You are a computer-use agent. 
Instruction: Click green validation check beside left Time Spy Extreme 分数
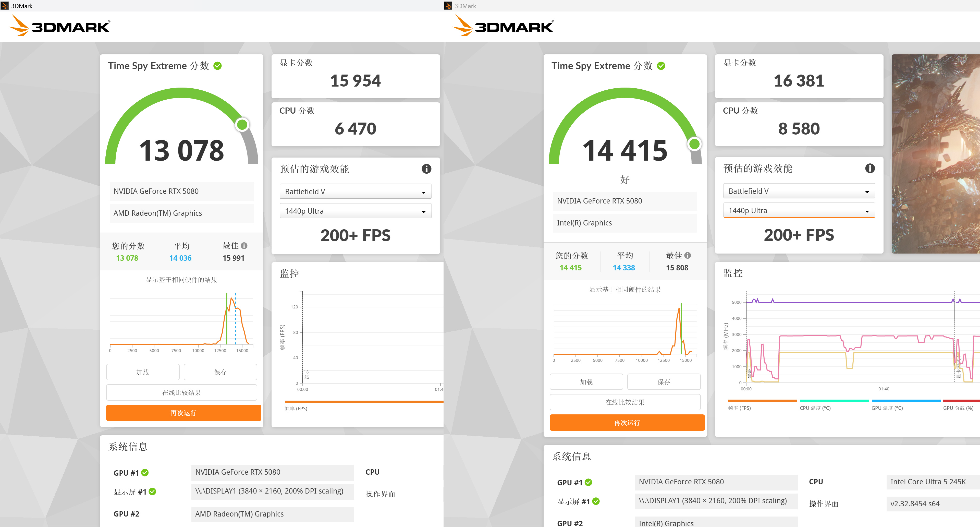tap(218, 66)
